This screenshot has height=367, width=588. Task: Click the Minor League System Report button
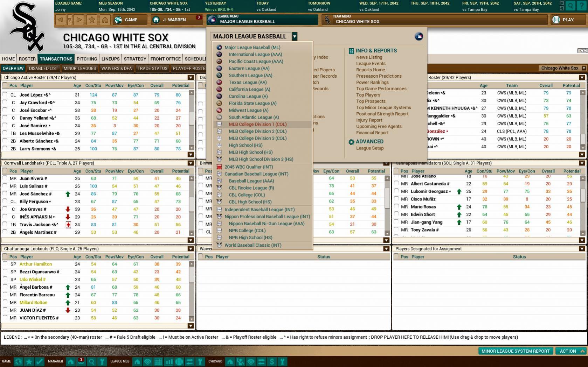click(x=515, y=351)
